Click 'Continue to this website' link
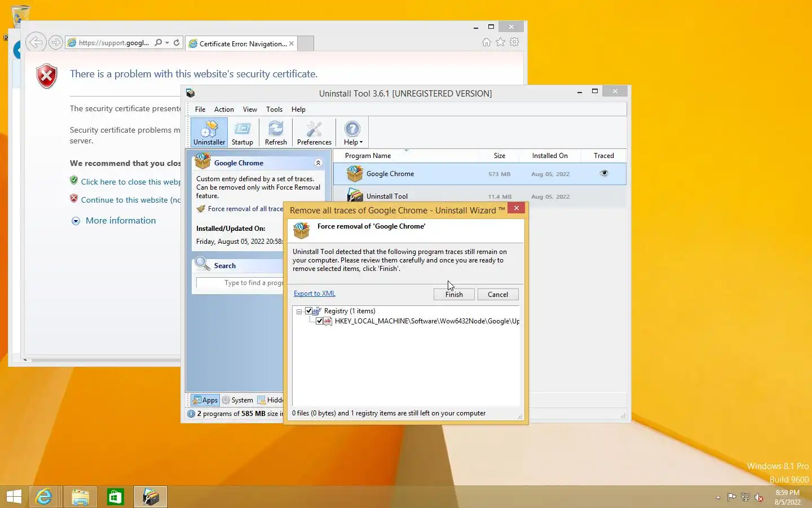Image resolution: width=812 pixels, height=508 pixels. 131,200
